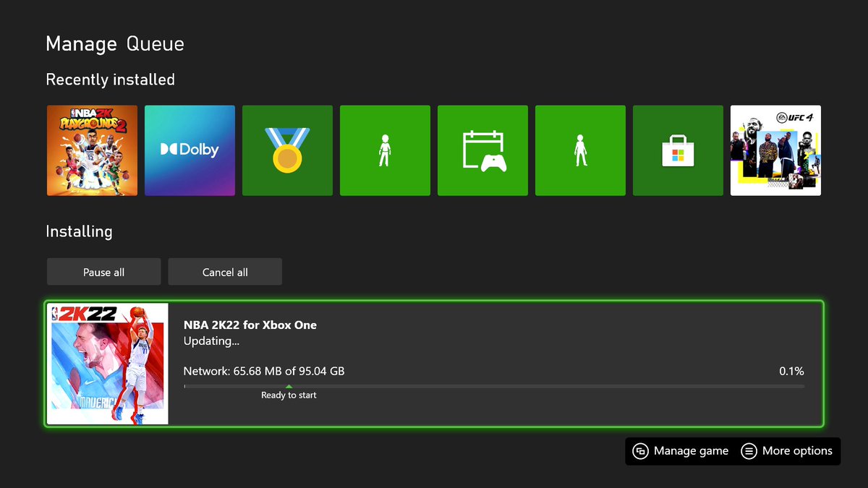This screenshot has width=868, height=488.
Task: Open the EA UFC 4 tile
Action: point(775,150)
